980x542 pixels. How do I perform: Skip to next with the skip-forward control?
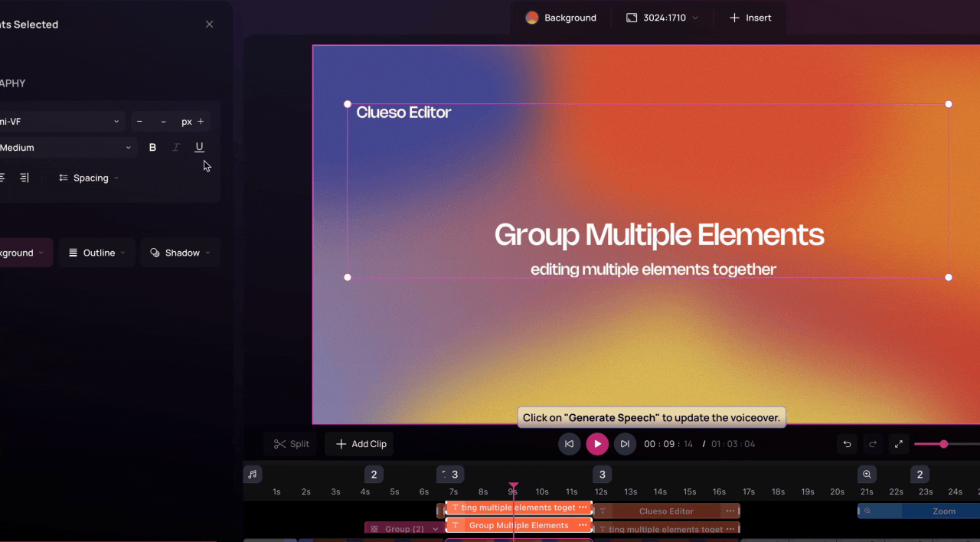point(625,444)
